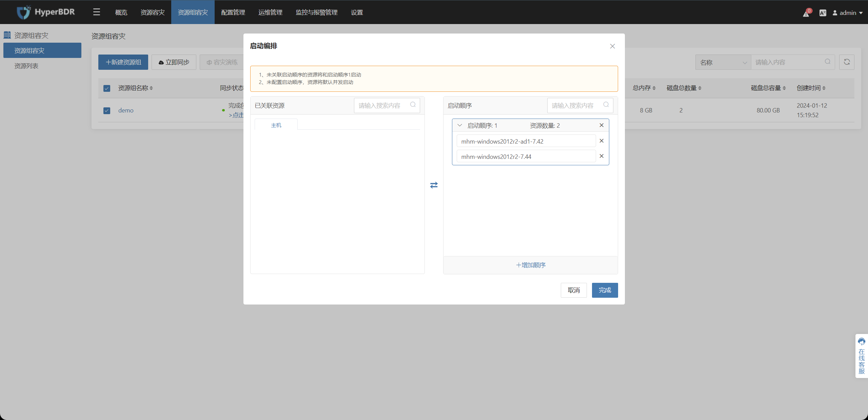868x420 pixels.
Task: Remove mhm-windows2012r2-7.44 from order
Action: click(601, 156)
